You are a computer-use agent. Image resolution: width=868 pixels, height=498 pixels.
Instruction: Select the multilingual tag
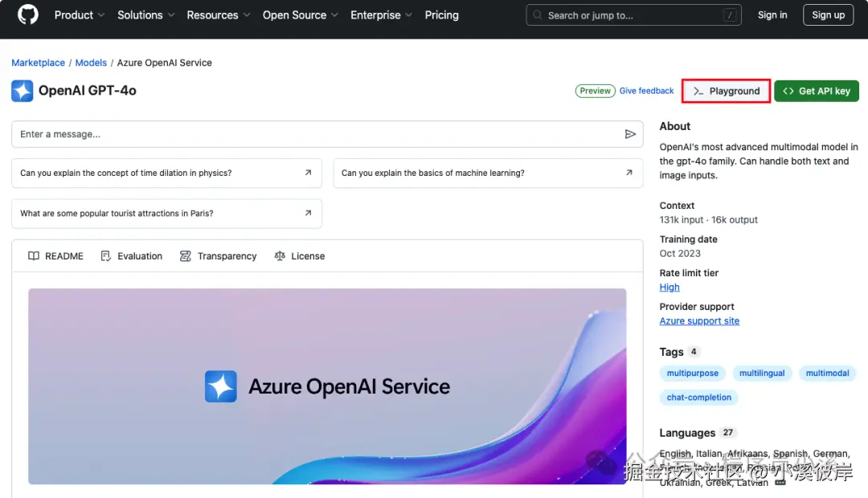[762, 373]
